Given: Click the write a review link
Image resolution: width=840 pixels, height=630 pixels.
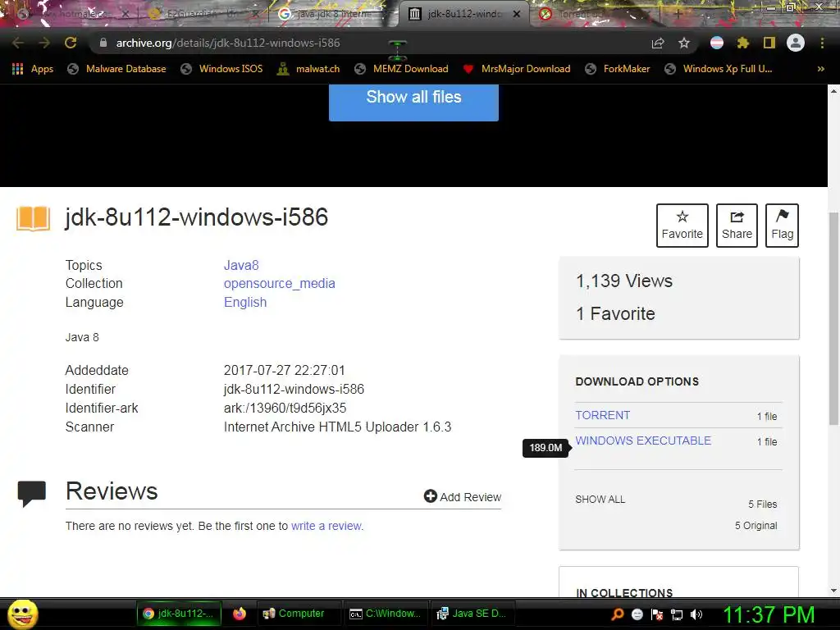Looking at the screenshot, I should click(x=326, y=526).
